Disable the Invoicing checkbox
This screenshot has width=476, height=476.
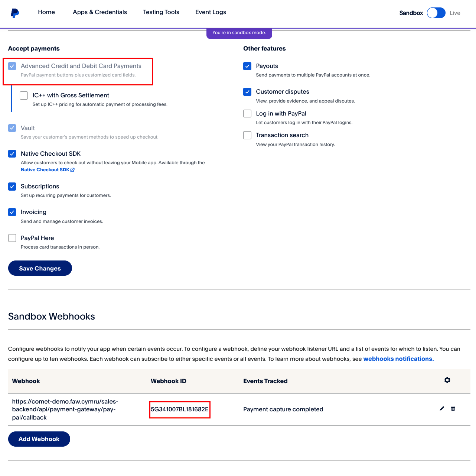pos(12,212)
